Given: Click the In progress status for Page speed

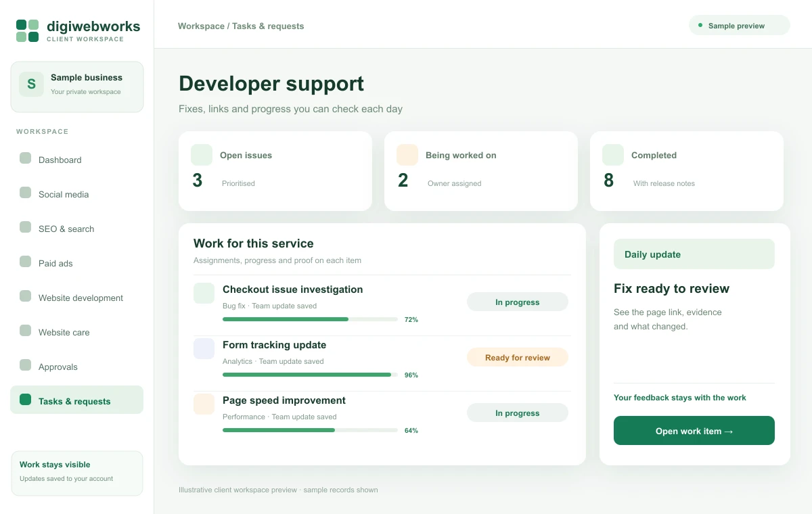Looking at the screenshot, I should click(x=518, y=413).
